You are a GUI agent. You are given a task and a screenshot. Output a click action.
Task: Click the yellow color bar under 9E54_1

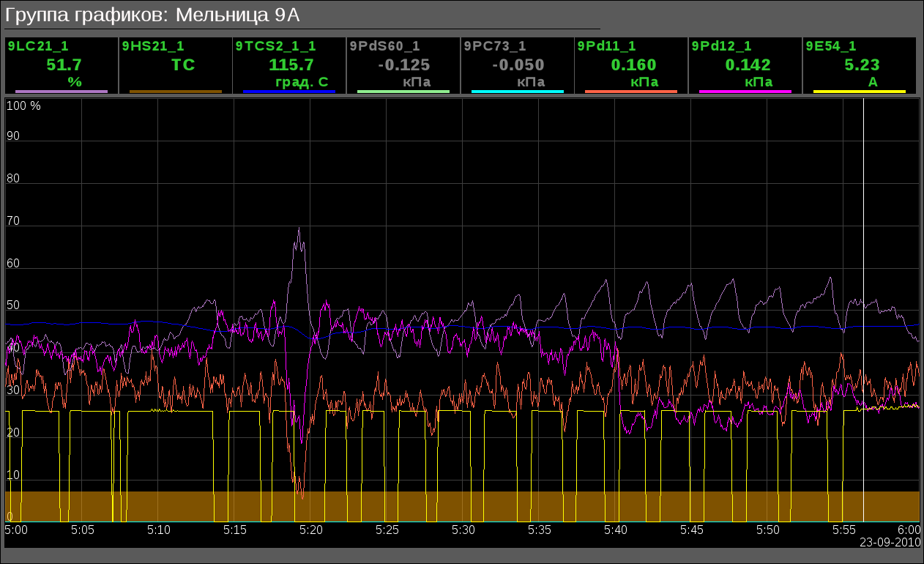[860, 92]
